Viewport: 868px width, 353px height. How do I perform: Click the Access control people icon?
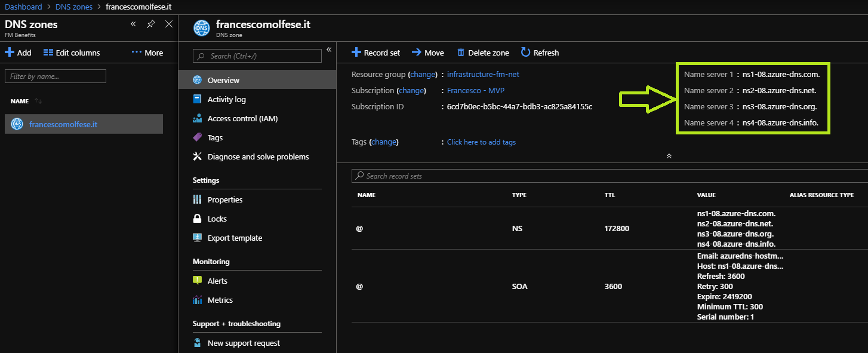pos(198,118)
